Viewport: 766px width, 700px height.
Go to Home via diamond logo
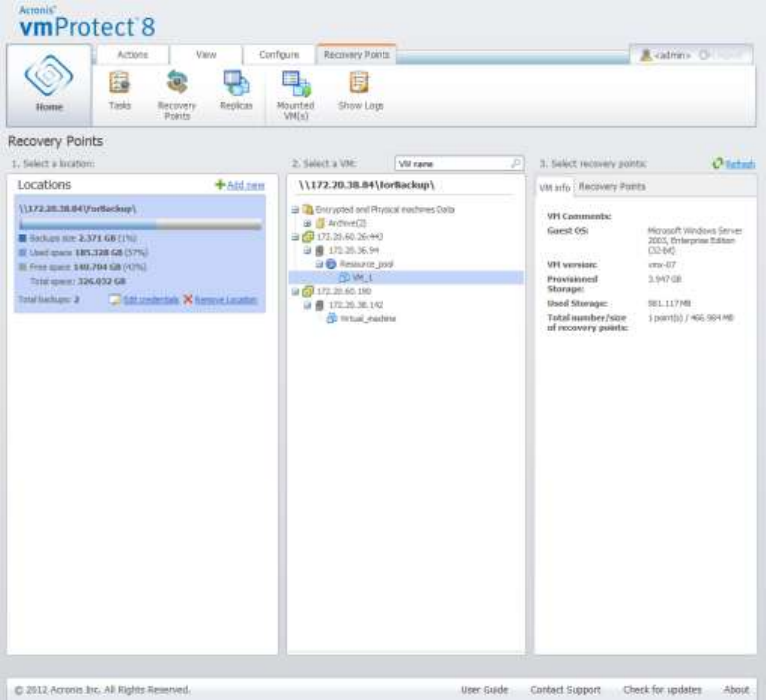coord(49,76)
